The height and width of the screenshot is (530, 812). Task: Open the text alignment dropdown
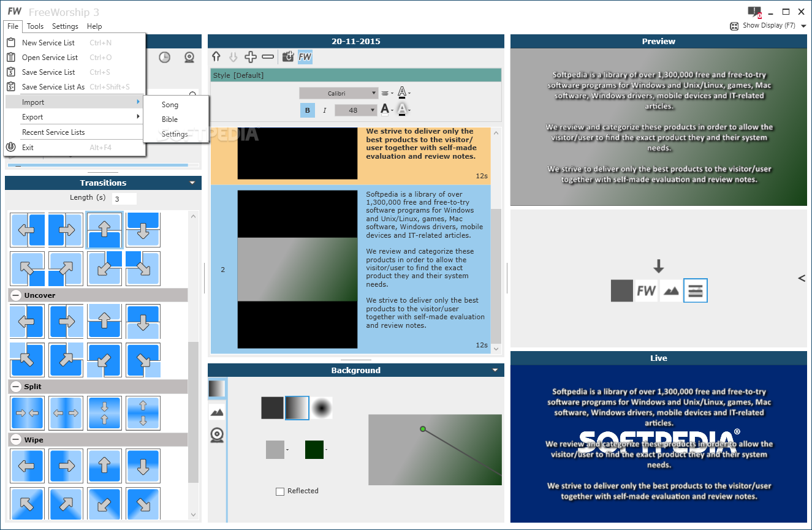(387, 93)
